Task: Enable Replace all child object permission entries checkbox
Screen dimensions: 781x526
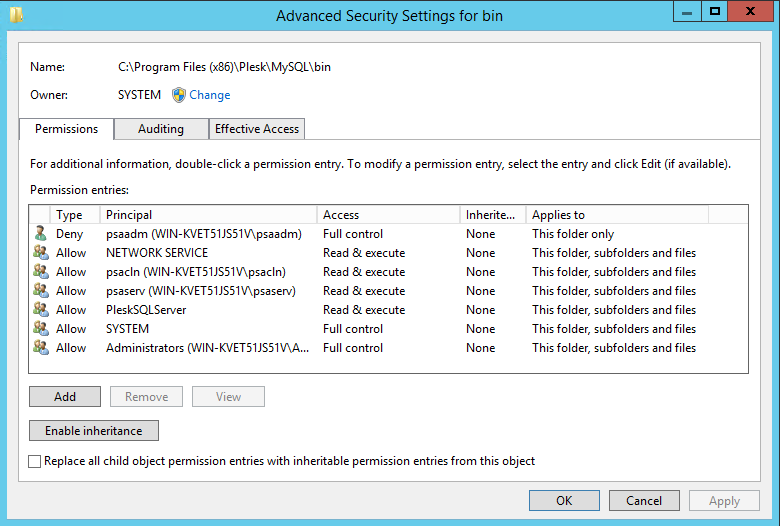Action: click(x=34, y=461)
